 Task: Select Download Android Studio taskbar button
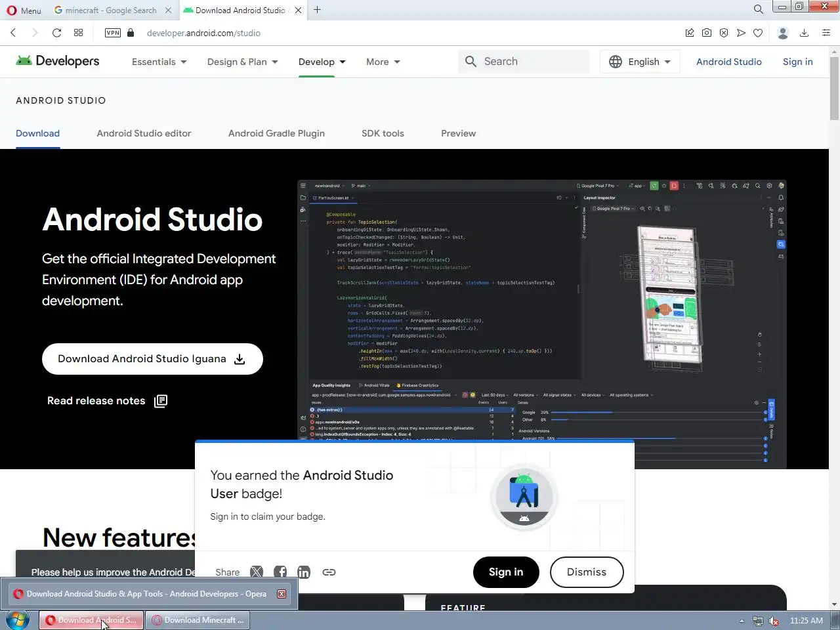(91, 620)
